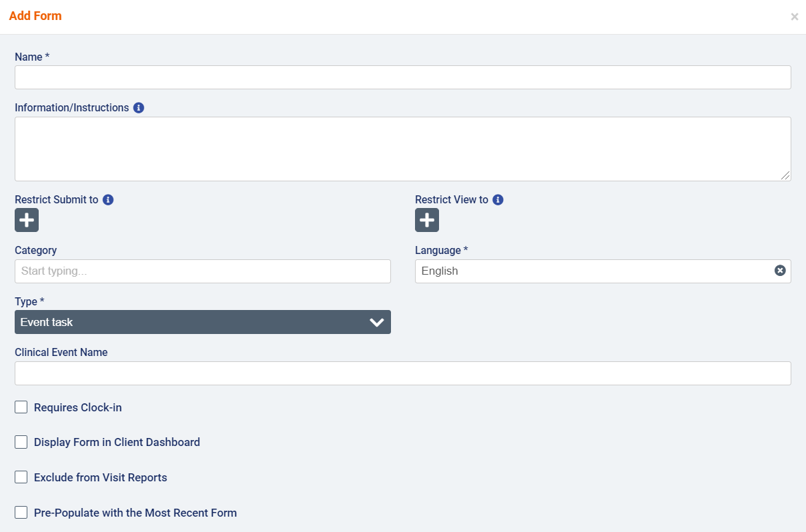Enable the Requires Clock-in checkbox
806x532 pixels.
21,407
